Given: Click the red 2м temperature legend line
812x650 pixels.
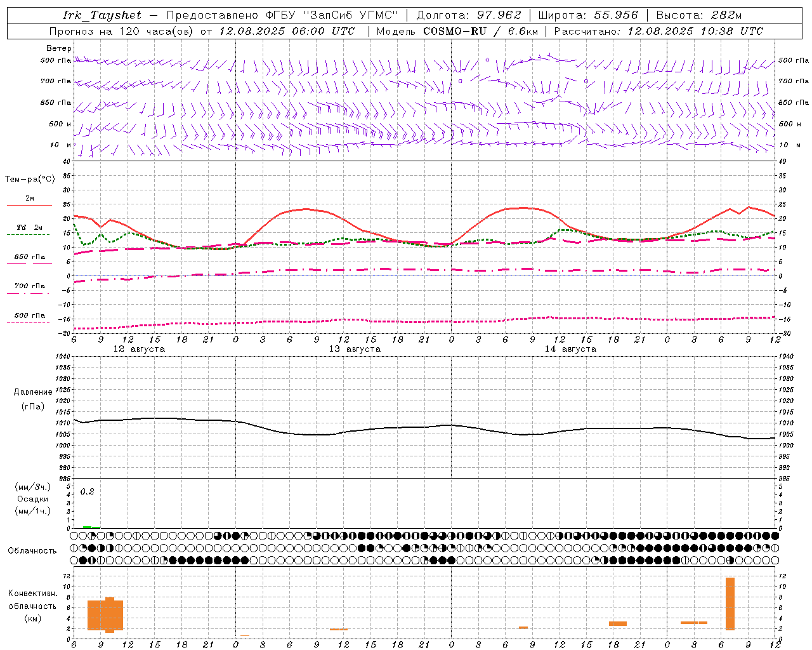Looking at the screenshot, I should point(29,205).
